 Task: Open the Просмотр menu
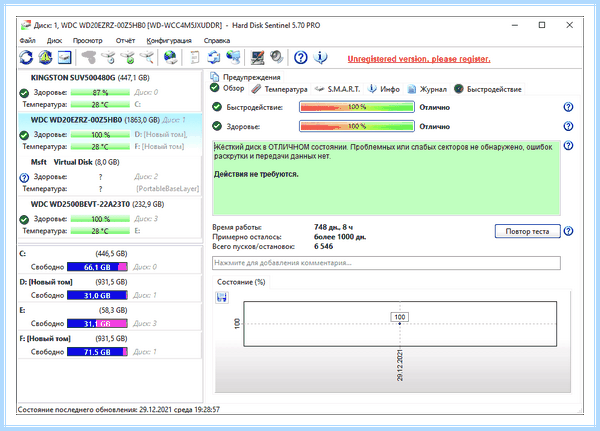tap(88, 41)
